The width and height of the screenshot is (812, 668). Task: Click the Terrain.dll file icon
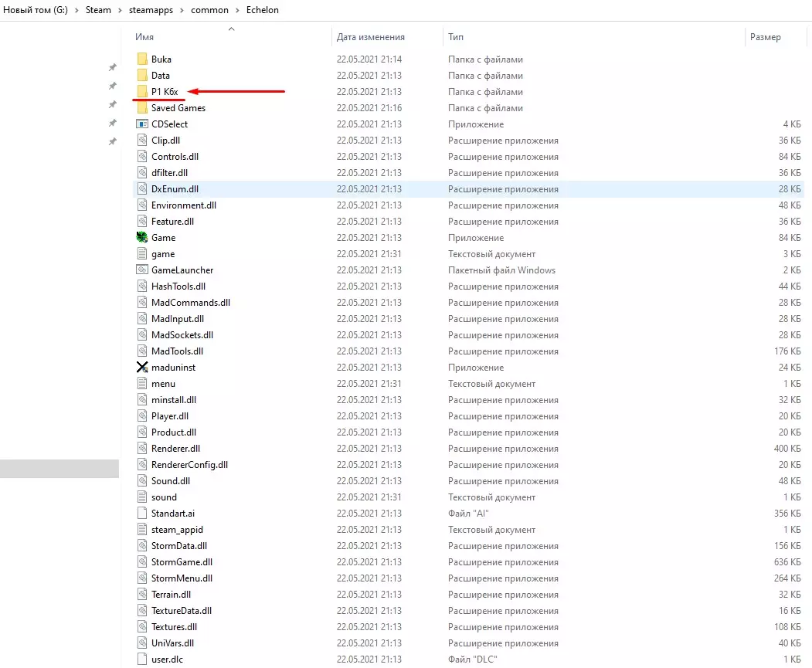coord(142,595)
